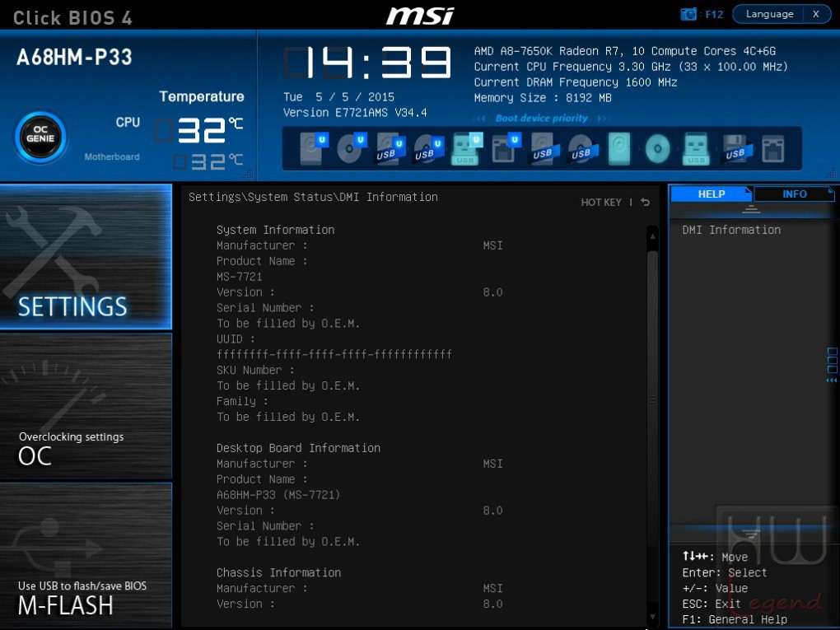The image size is (840, 630).
Task: Click the 'Tue 5 / 5 / 2015' date
Action: pyautogui.click(x=338, y=97)
